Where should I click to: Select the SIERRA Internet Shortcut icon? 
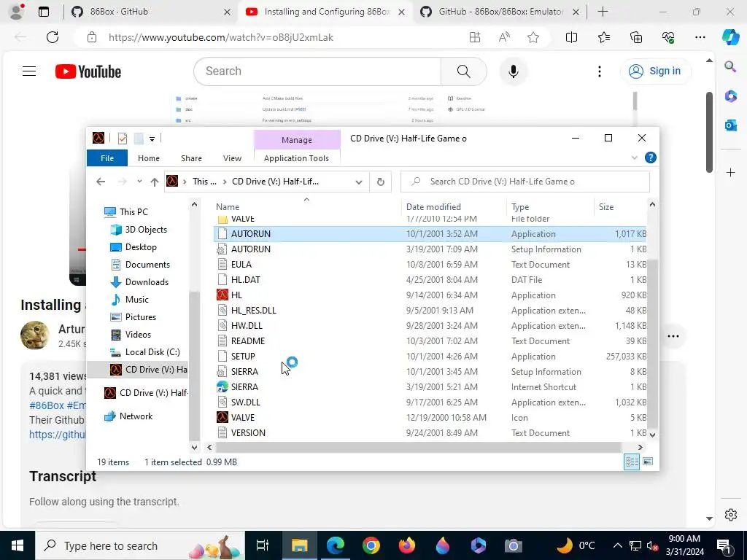coord(222,386)
